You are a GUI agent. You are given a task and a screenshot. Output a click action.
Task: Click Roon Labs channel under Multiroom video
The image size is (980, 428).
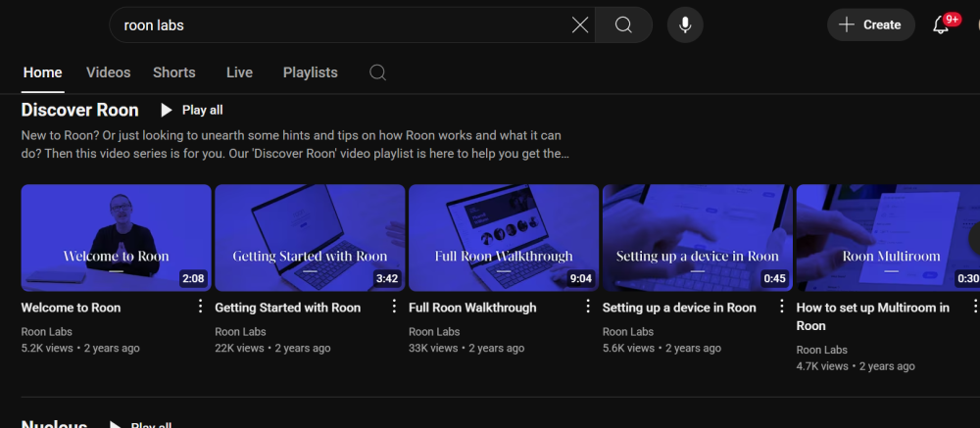tap(822, 350)
